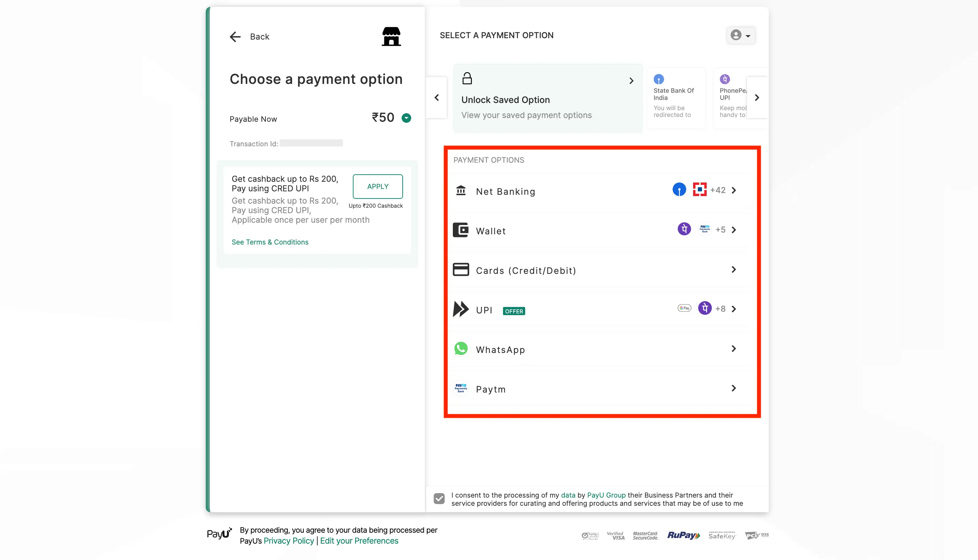Expand UPI row chevron

pos(734,309)
